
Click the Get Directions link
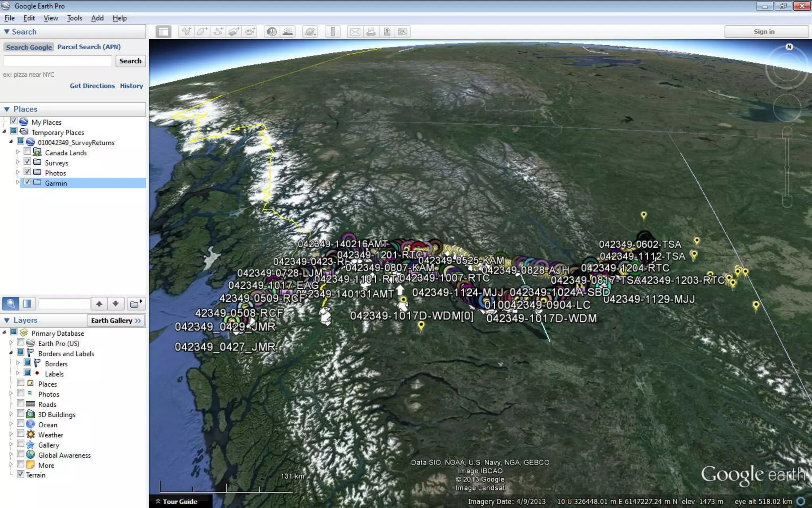tap(92, 86)
